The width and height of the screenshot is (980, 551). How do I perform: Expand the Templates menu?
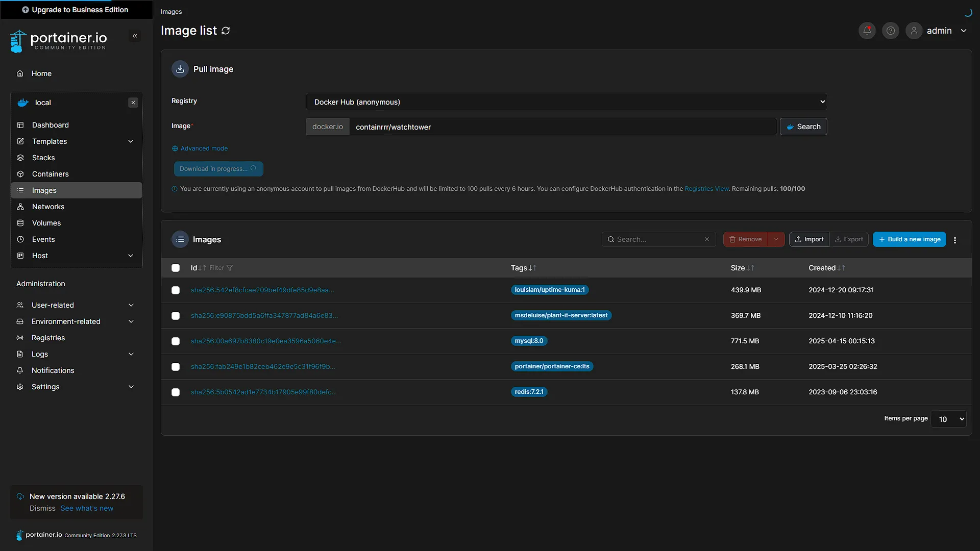[x=77, y=141]
